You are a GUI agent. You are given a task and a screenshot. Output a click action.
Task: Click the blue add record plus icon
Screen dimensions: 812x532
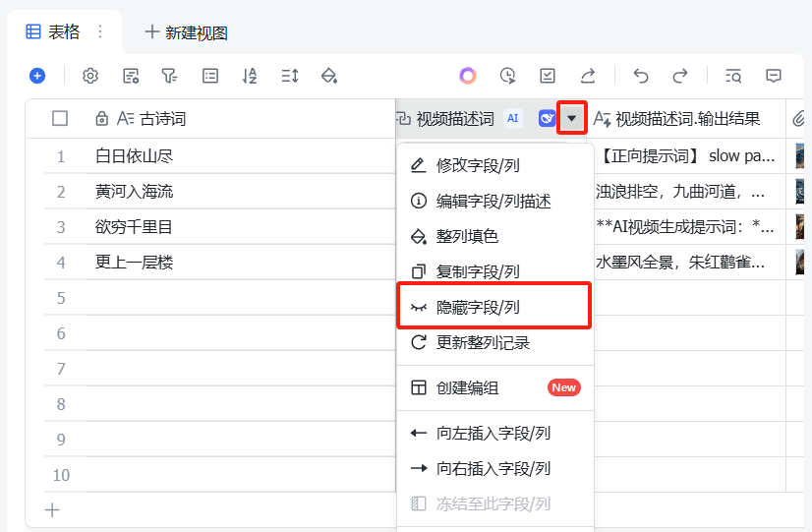point(37,76)
